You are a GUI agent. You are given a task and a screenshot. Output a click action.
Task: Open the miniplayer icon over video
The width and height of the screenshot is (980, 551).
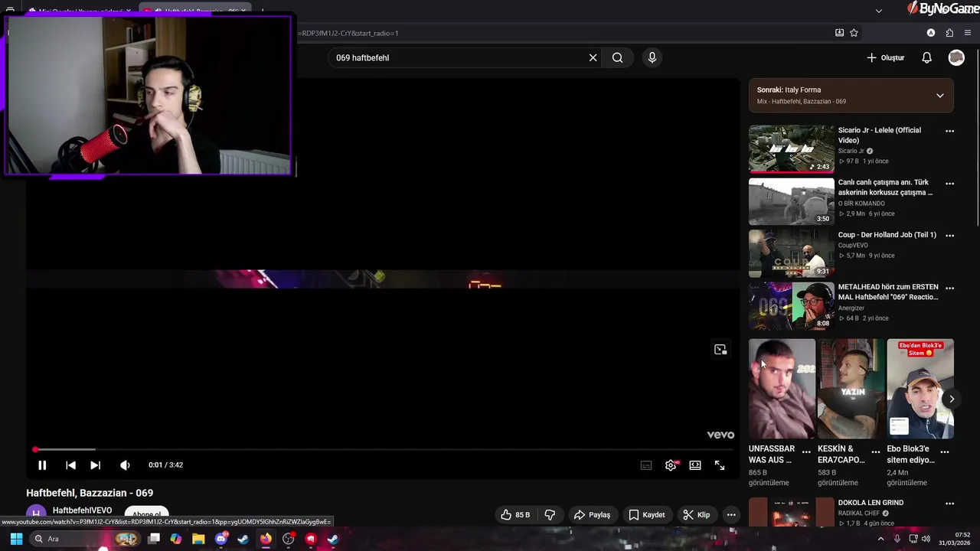720,350
